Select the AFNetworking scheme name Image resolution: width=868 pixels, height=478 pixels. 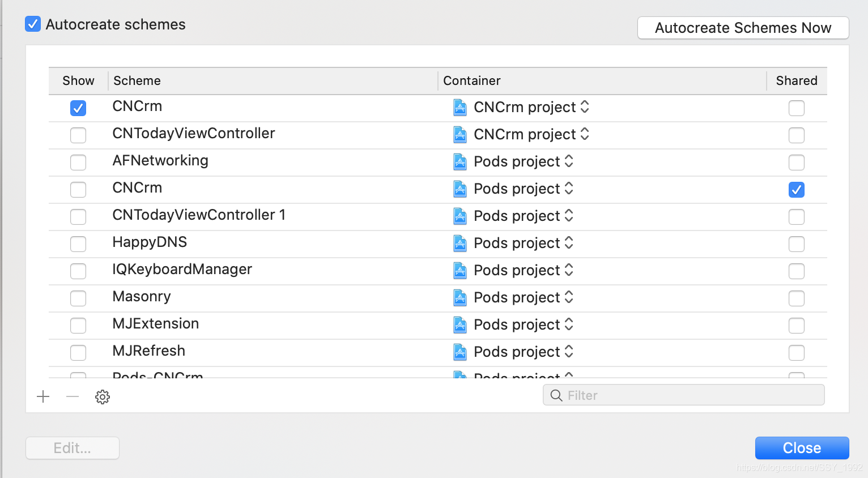click(160, 161)
